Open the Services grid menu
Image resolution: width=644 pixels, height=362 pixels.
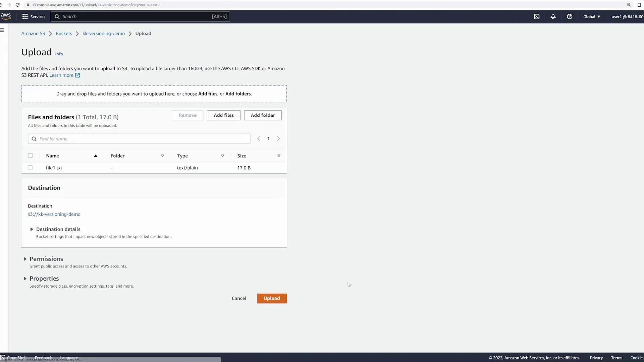34,17
